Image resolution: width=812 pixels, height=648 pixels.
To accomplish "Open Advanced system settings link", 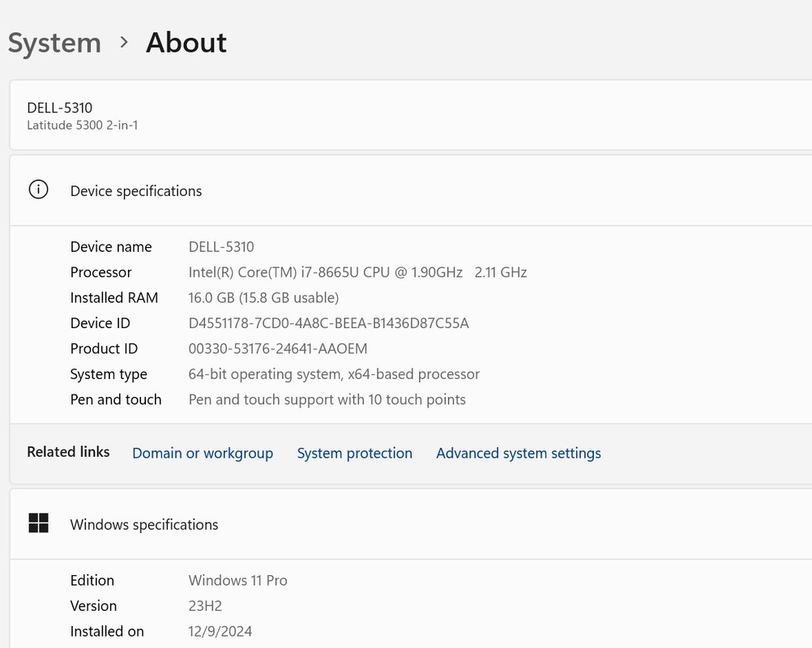I will click(x=519, y=453).
